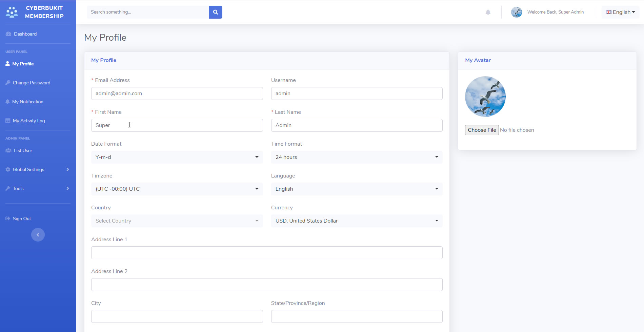Open the Select Country dropdown
Image resolution: width=644 pixels, height=332 pixels.
(177, 221)
